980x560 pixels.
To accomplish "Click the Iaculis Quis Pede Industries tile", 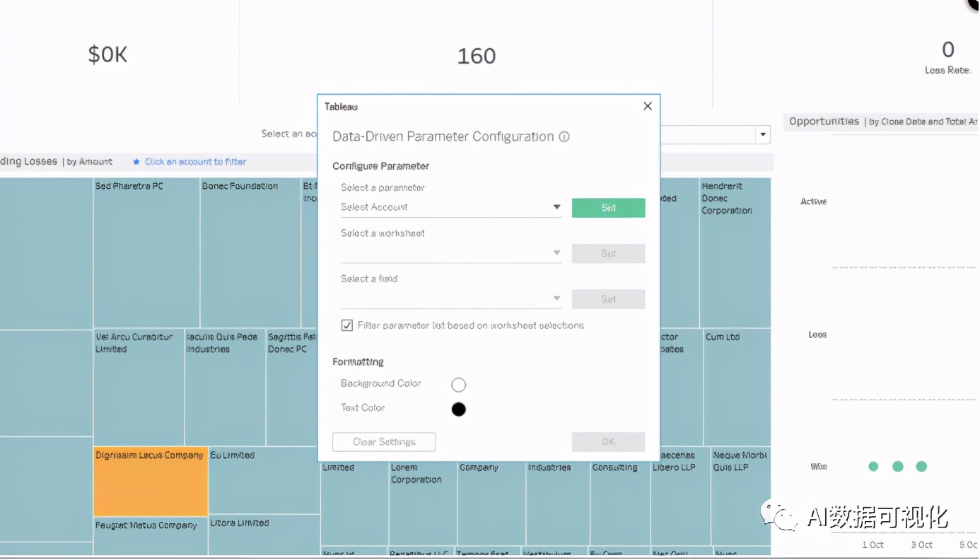I will [x=226, y=387].
